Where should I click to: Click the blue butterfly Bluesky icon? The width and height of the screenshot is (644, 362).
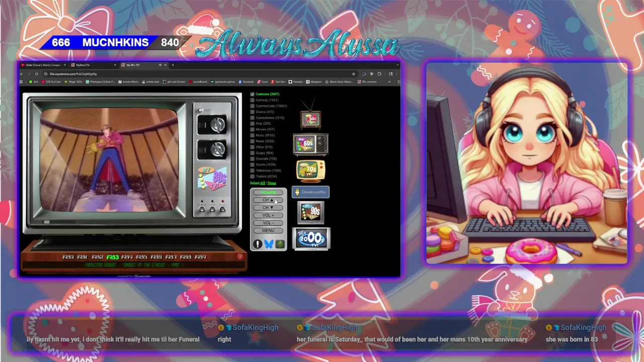pyautogui.click(x=269, y=244)
